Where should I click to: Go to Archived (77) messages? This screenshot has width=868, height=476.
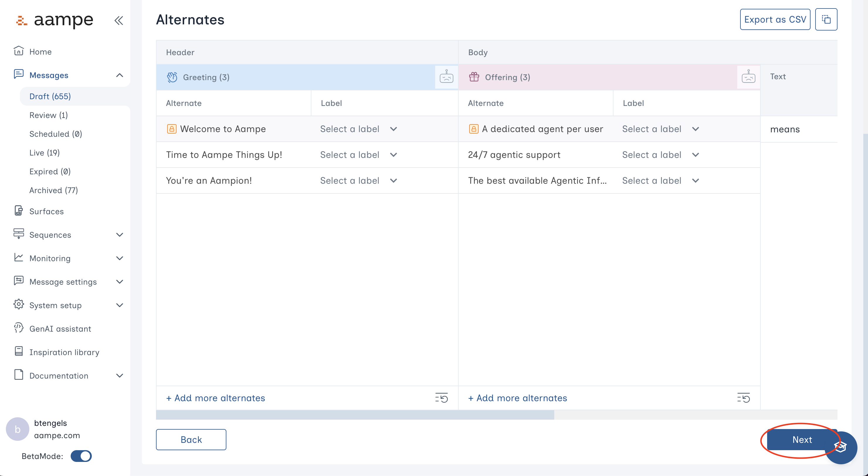point(54,190)
